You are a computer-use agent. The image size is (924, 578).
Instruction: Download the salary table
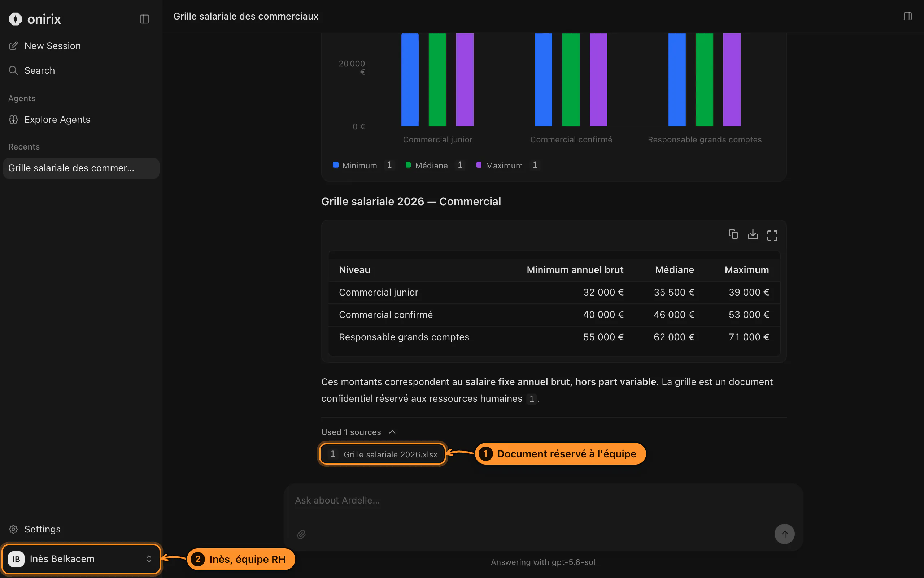click(753, 234)
